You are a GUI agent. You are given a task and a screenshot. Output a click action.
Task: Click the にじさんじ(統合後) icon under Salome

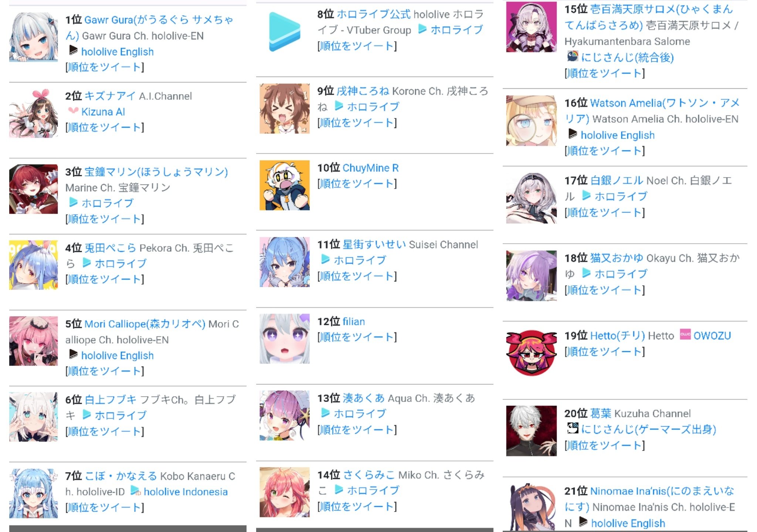[572, 56]
